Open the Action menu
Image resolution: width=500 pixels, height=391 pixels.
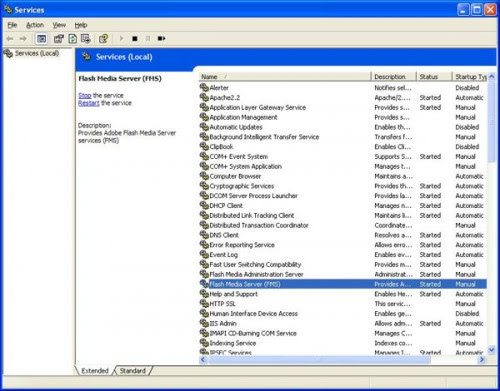pos(35,25)
